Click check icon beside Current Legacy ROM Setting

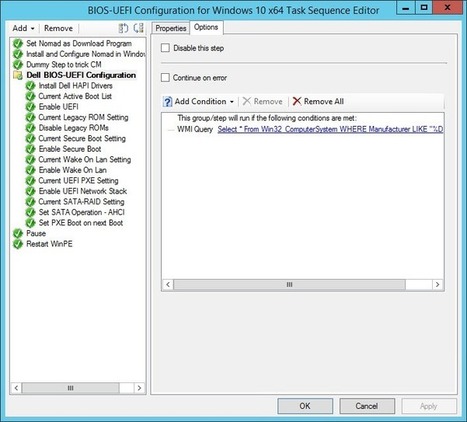coord(30,118)
